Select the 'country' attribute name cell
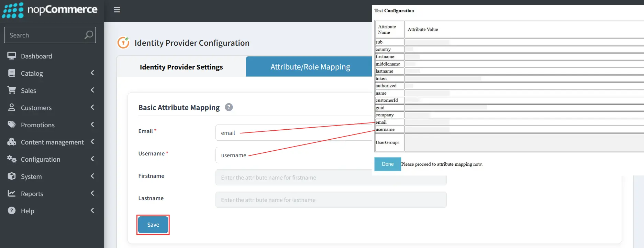Image resolution: width=644 pixels, height=248 pixels. 389,49
